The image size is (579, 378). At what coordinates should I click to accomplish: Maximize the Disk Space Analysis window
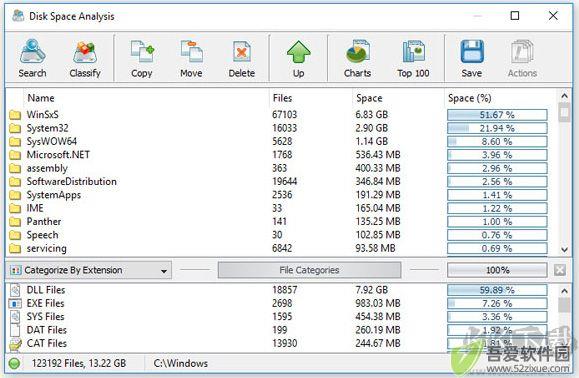tap(515, 16)
